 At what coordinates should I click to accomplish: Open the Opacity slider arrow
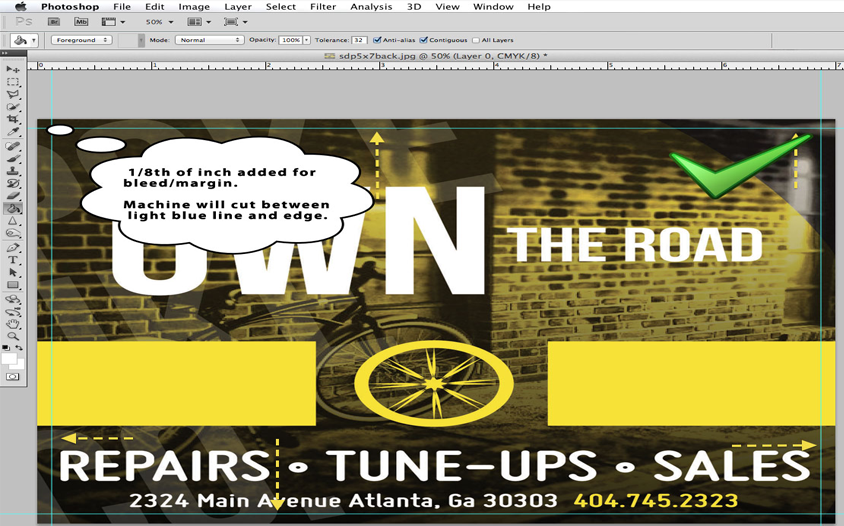pos(307,40)
